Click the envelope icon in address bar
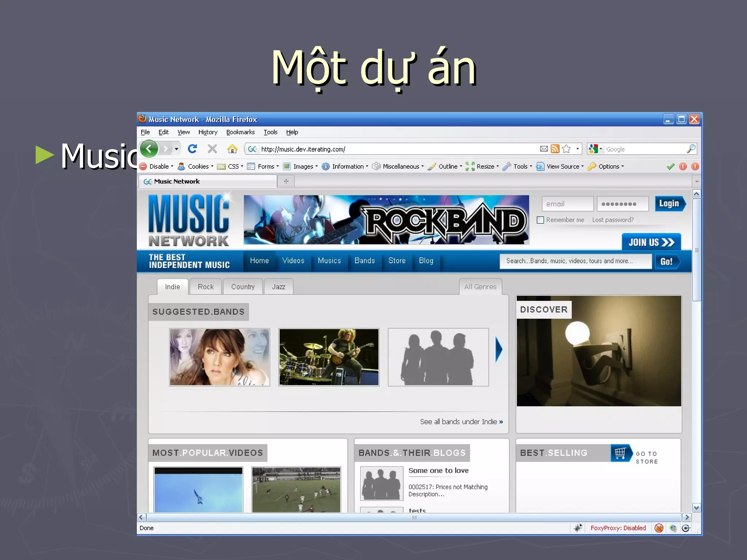Screen dimensions: 747x560 tap(544, 149)
